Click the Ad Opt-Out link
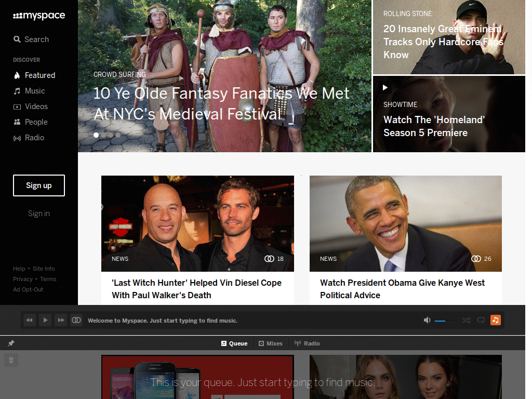This screenshot has height=399, width=532. [x=28, y=290]
